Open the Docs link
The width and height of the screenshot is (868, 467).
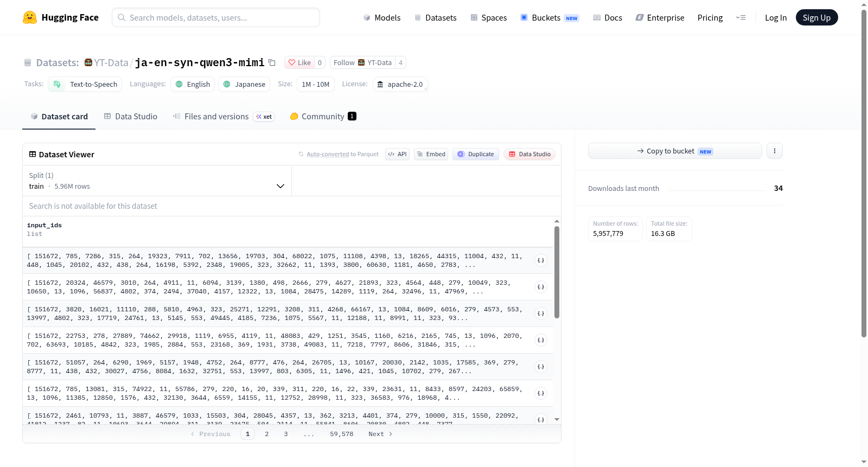pyautogui.click(x=608, y=18)
